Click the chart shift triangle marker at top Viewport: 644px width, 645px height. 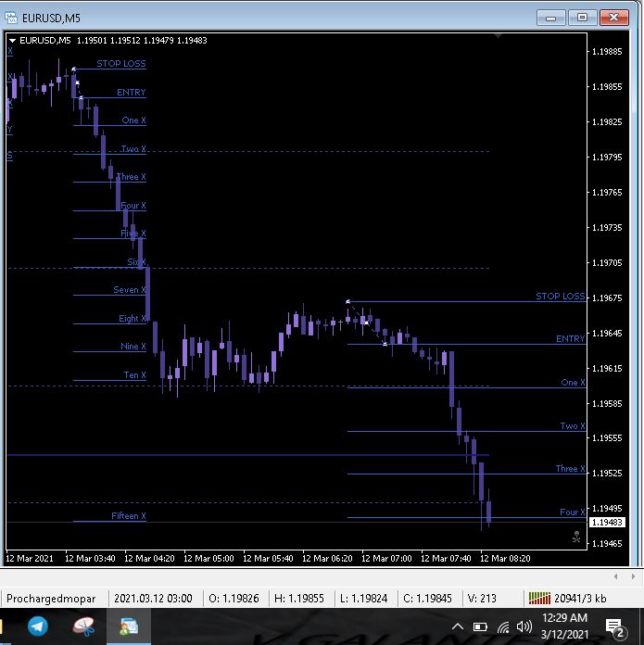[498, 36]
